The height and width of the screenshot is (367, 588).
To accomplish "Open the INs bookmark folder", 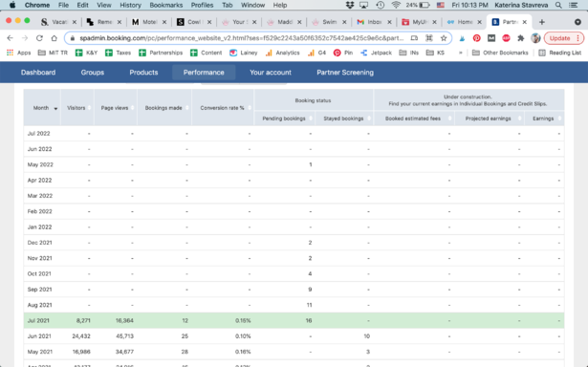I will click(409, 53).
